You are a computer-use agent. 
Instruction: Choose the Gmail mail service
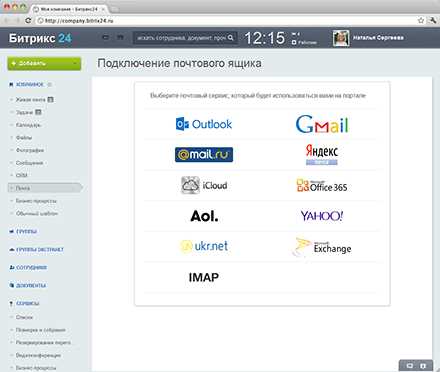point(322,124)
